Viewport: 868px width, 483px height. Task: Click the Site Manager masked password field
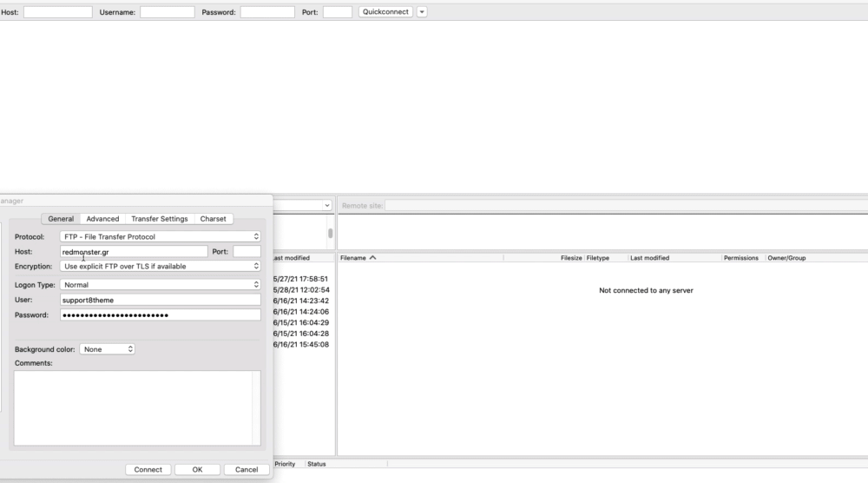pyautogui.click(x=160, y=315)
